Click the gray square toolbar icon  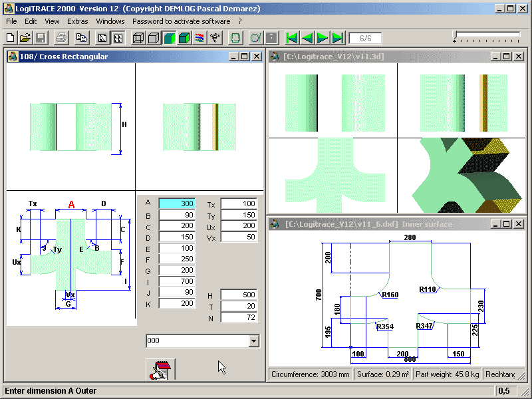click(x=271, y=38)
